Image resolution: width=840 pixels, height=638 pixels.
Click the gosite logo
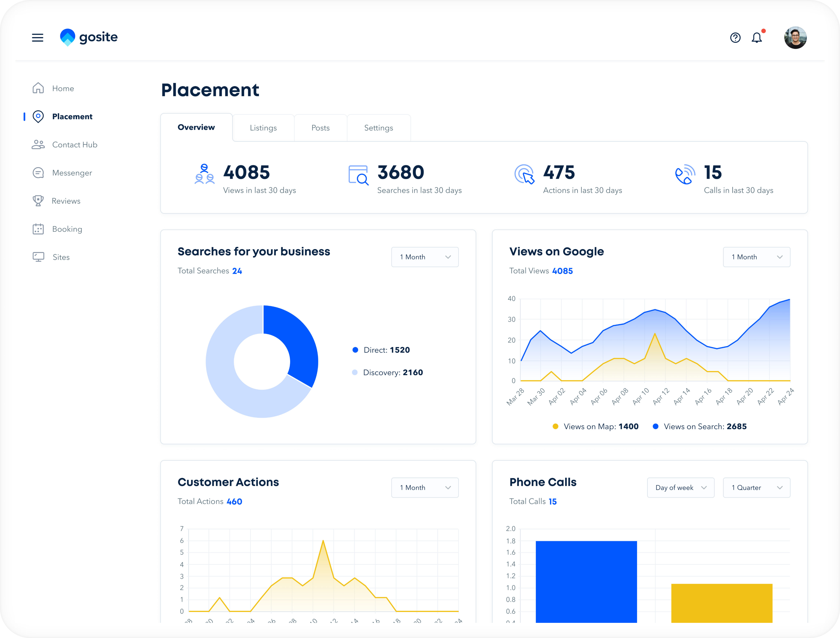pos(89,37)
